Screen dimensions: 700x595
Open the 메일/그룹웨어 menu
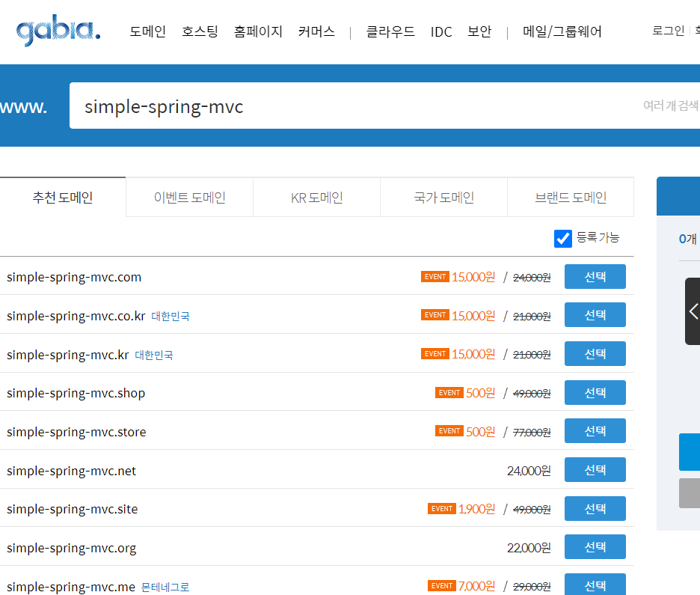pyautogui.click(x=562, y=31)
